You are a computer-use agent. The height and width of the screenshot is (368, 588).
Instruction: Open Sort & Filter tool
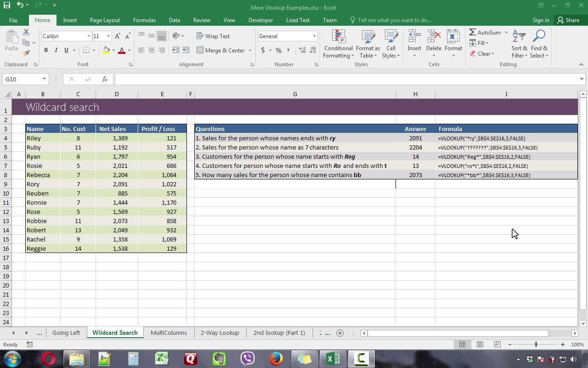click(x=519, y=44)
